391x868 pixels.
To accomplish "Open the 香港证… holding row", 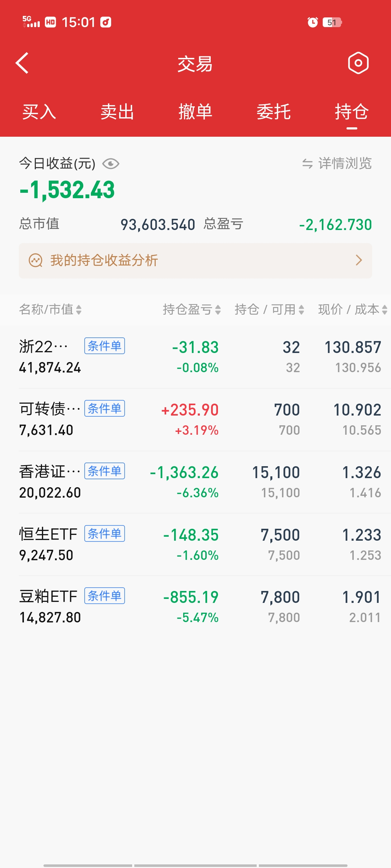I will click(195, 482).
